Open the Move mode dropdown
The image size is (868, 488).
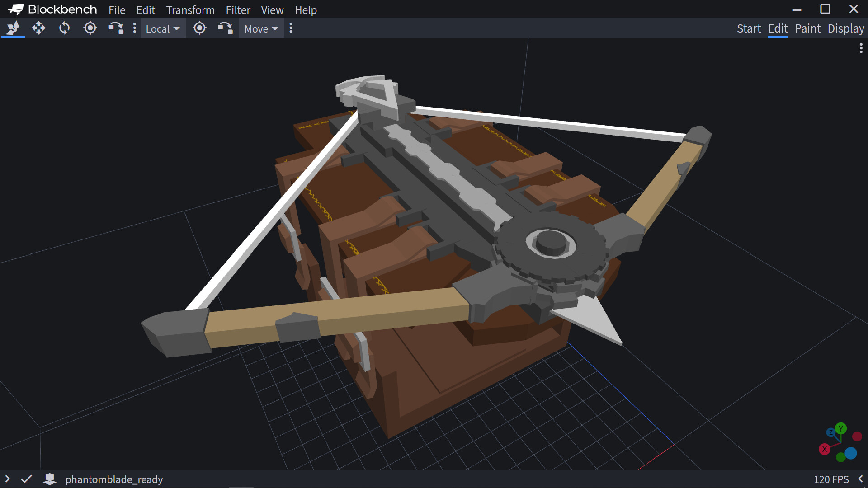pyautogui.click(x=261, y=28)
